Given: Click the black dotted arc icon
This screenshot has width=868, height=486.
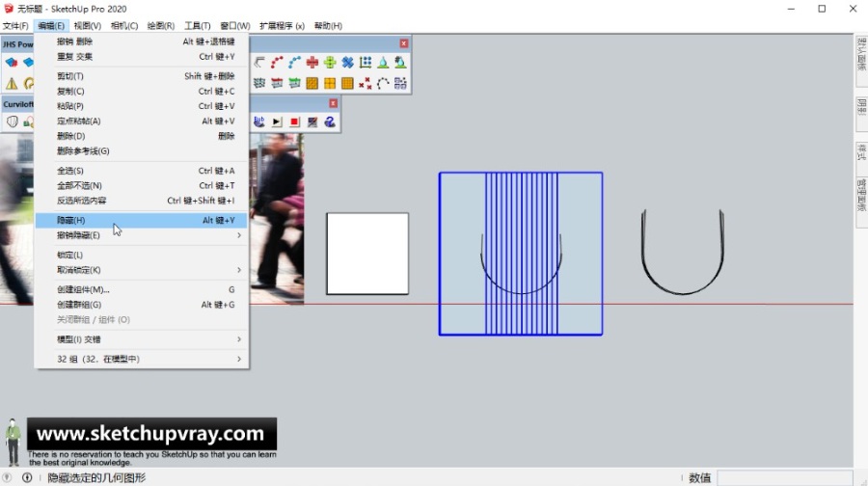Looking at the screenshot, I should (x=383, y=83).
